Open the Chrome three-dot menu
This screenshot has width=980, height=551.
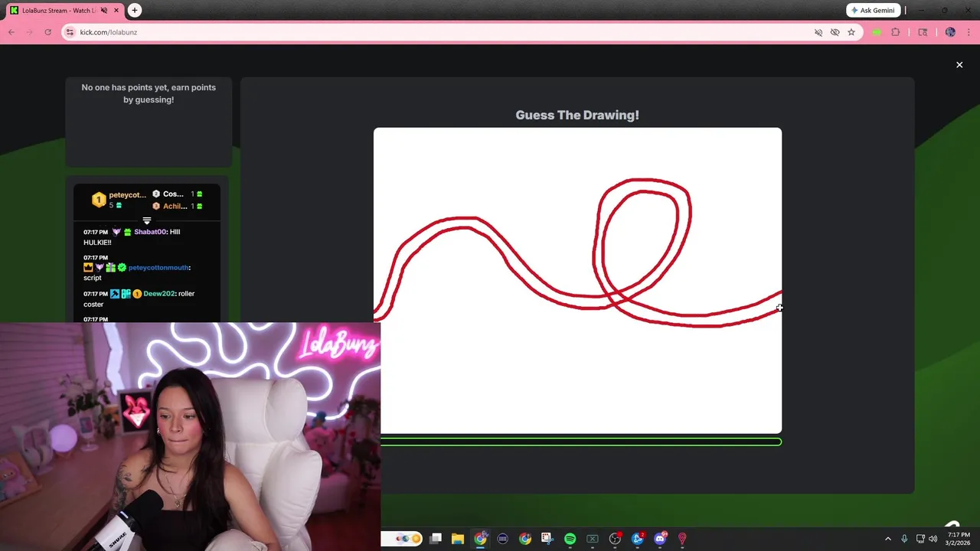tap(969, 32)
